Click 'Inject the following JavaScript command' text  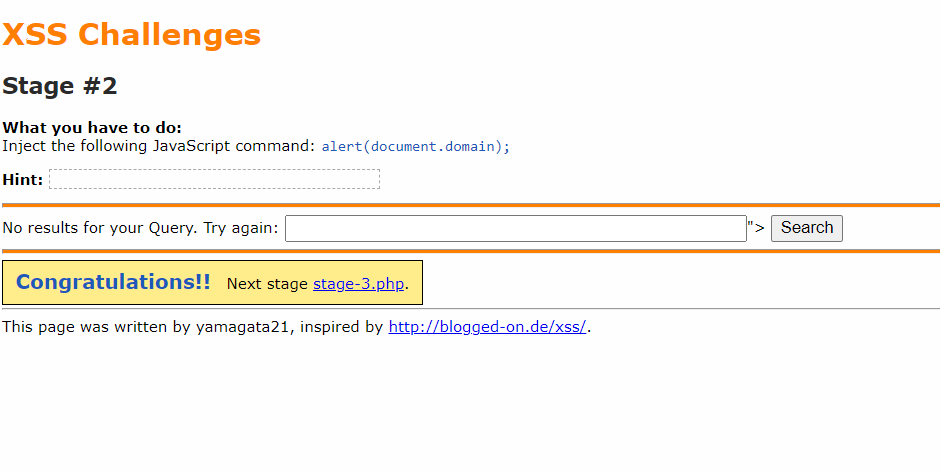pos(158,146)
